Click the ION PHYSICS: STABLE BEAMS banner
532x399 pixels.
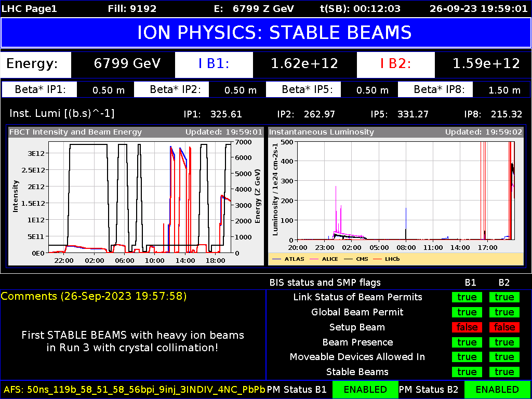(266, 33)
